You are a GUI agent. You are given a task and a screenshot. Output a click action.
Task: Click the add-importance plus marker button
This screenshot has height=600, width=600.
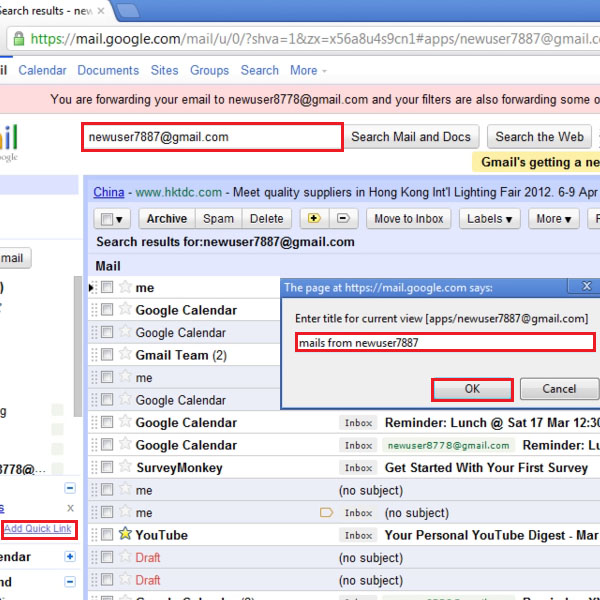[x=314, y=218]
